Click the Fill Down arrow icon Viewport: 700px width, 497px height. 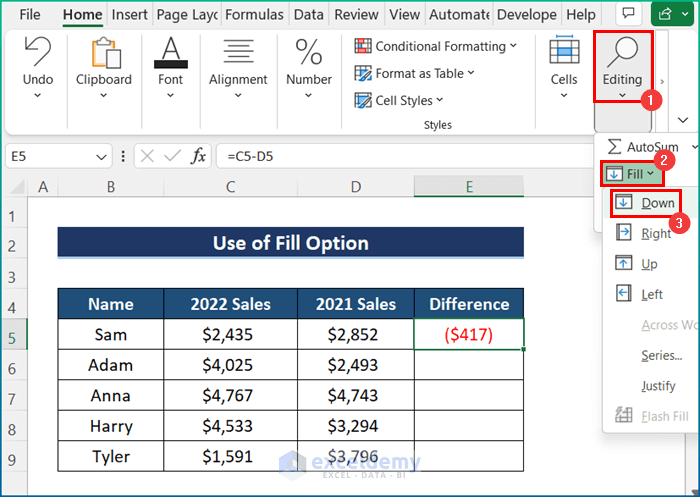[x=623, y=203]
